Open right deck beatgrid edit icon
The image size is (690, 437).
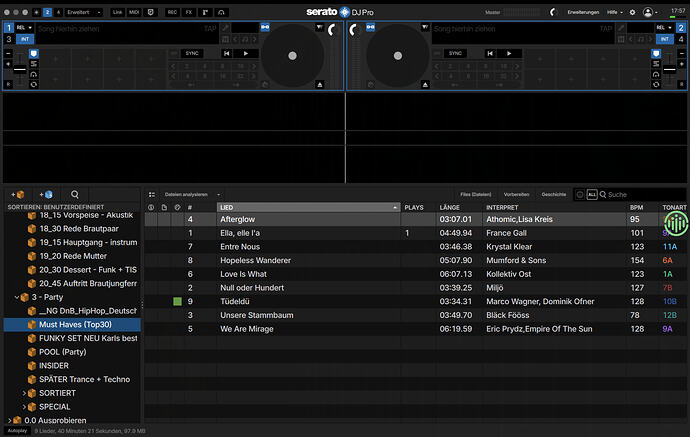tap(621, 39)
